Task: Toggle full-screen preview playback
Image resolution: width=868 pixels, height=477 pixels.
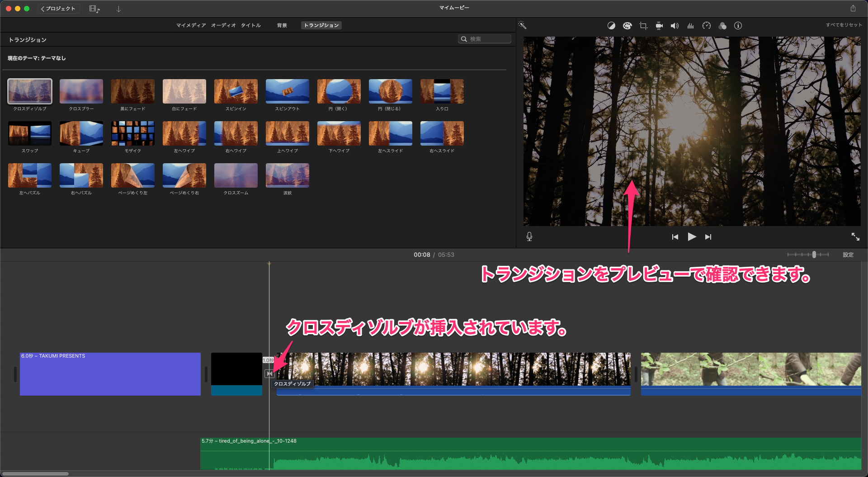Action: [x=855, y=236]
